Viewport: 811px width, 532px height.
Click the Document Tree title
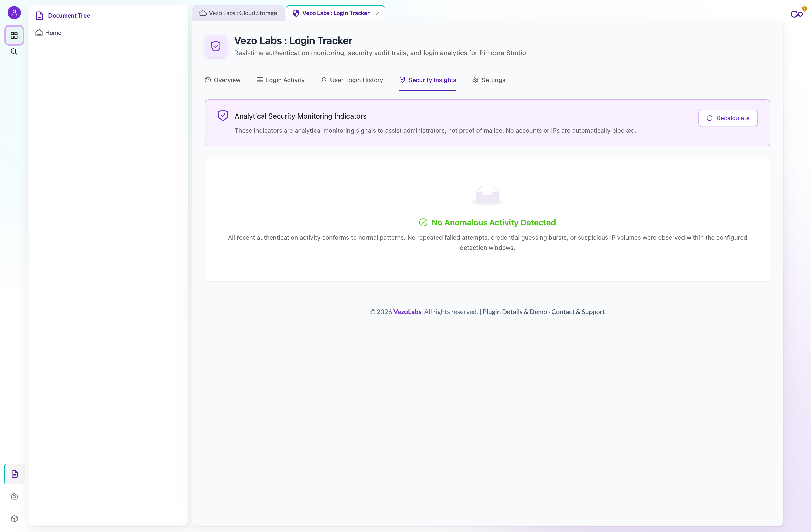click(69, 16)
